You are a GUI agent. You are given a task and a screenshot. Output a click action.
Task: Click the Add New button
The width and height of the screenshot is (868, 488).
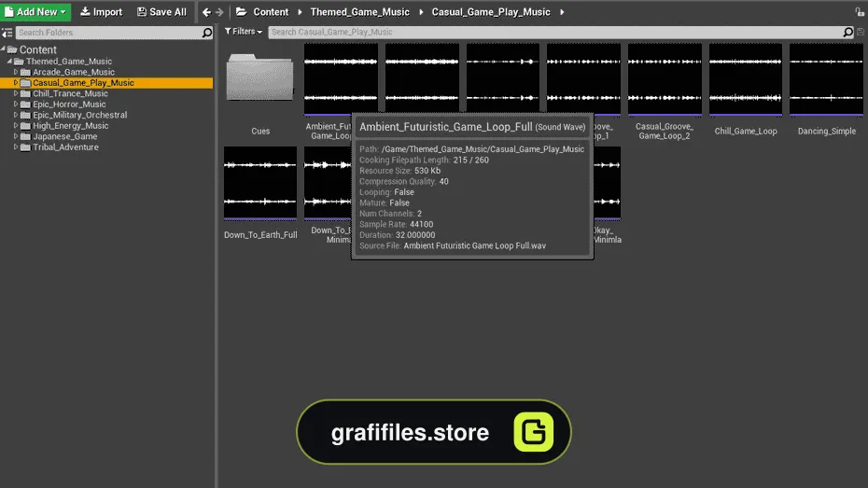point(35,11)
